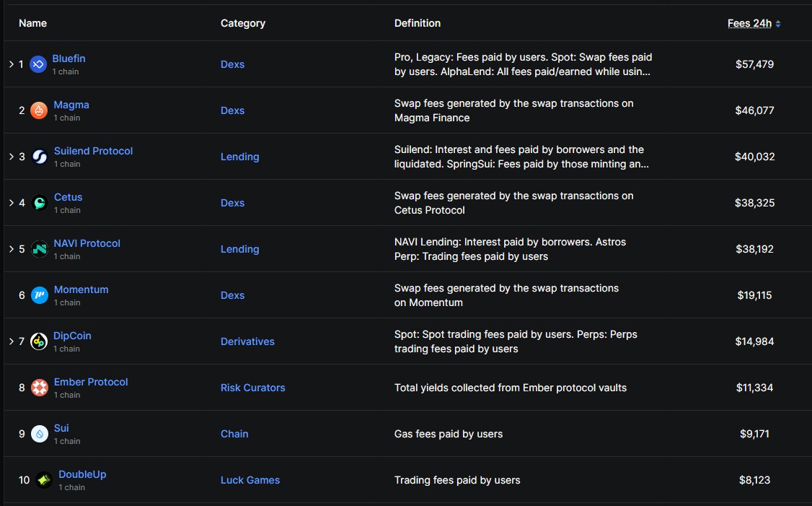812x506 pixels.
Task: Open the Derivatives category link
Action: [247, 341]
